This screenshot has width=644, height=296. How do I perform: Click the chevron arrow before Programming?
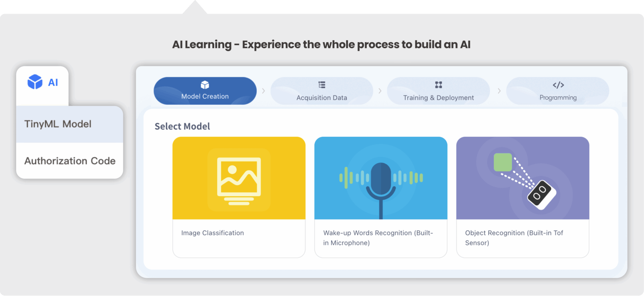499,91
